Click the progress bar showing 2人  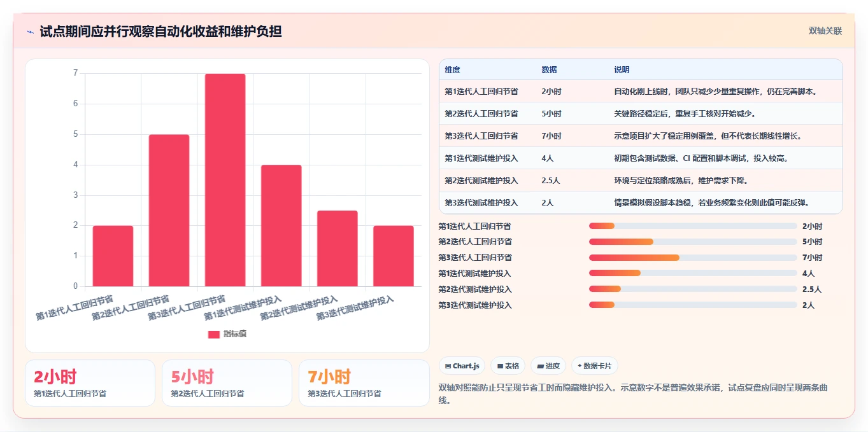click(693, 305)
